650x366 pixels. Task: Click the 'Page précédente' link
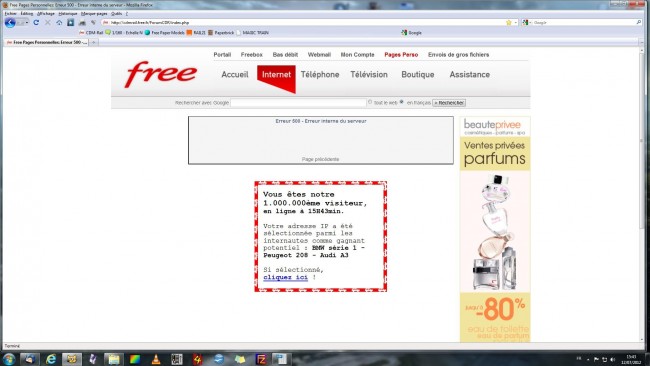point(320,159)
